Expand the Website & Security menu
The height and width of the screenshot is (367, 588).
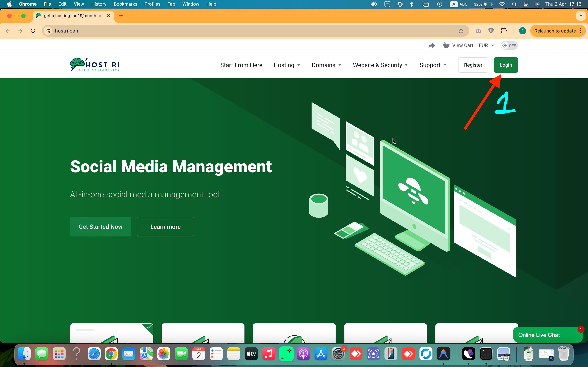(x=380, y=65)
